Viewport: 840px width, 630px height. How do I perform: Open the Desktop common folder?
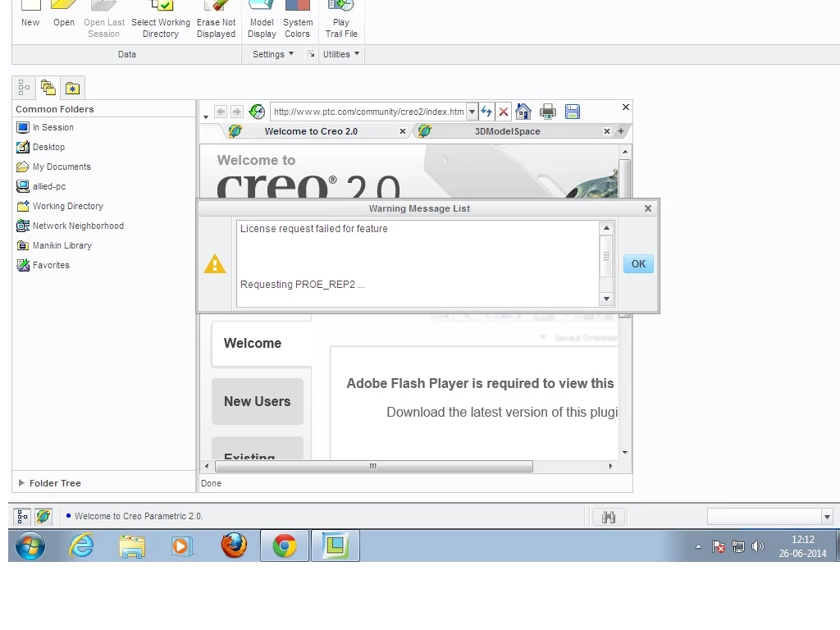point(41,147)
